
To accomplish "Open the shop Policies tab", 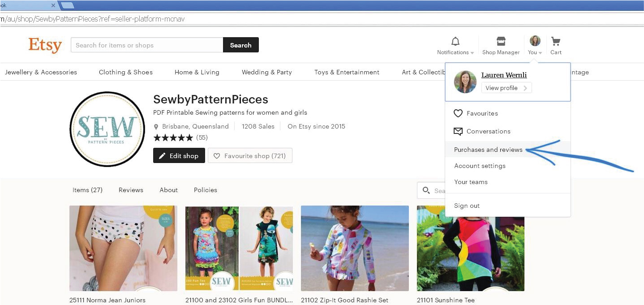I will (x=205, y=190).
